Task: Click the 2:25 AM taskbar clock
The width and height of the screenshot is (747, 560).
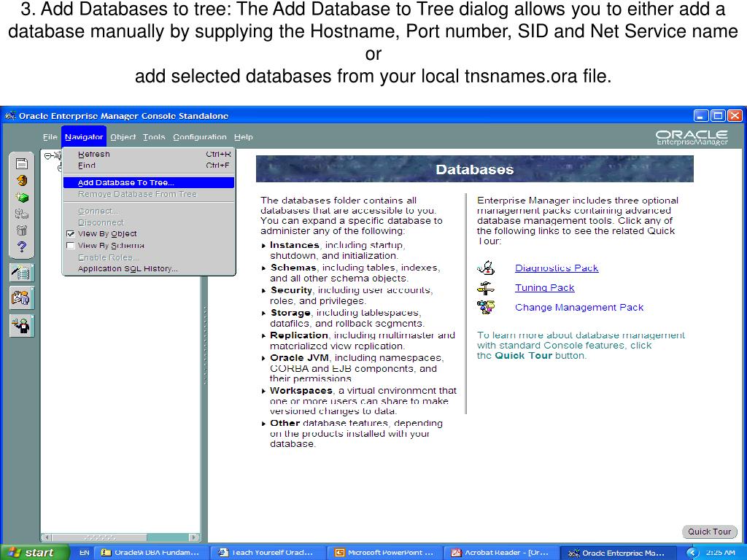Action: [720, 553]
